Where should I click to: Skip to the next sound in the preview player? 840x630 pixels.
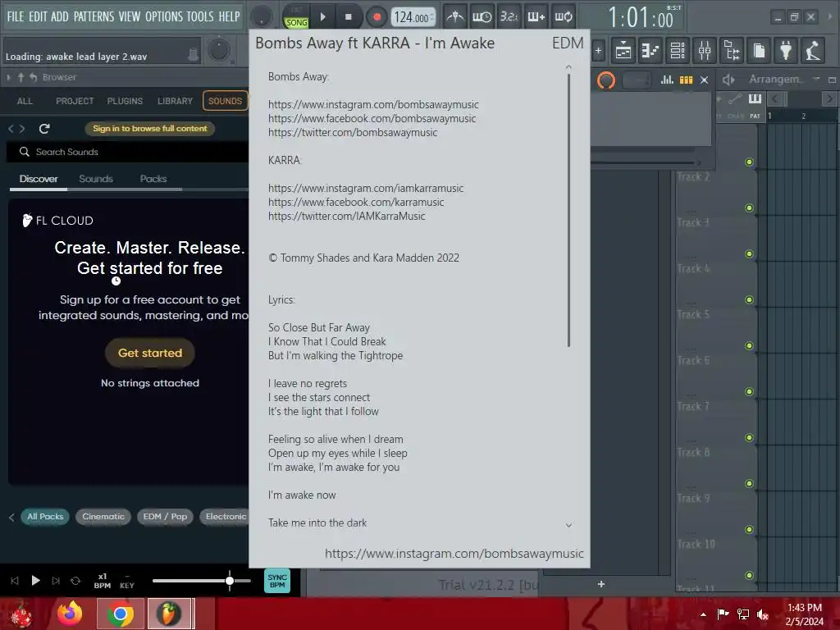point(56,581)
